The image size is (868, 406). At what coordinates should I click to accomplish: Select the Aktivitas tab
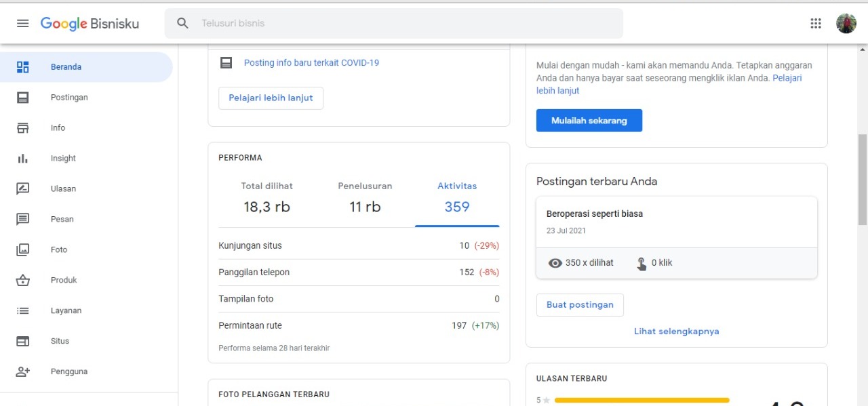pyautogui.click(x=457, y=198)
